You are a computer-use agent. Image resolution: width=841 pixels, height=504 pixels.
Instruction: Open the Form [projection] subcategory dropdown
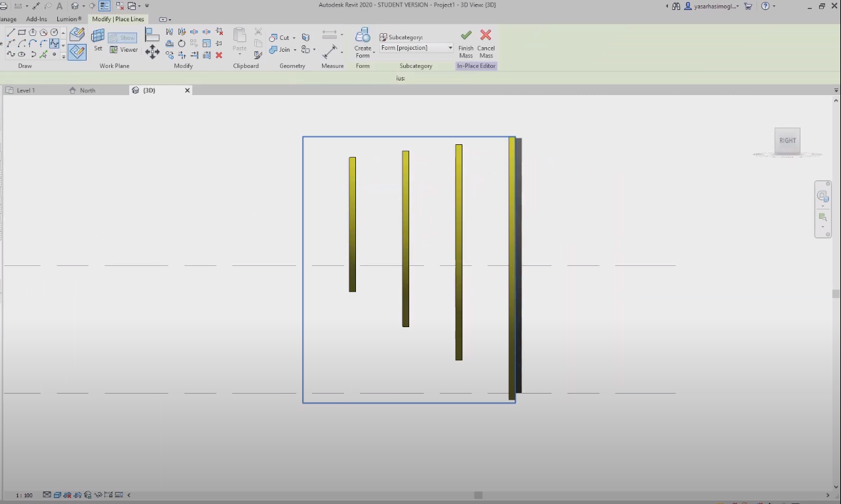click(450, 47)
